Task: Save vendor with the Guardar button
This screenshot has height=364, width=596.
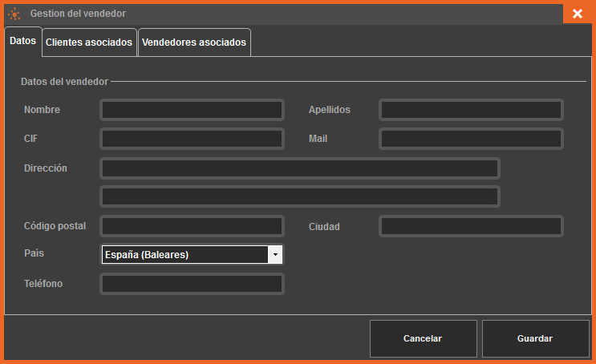Action: (x=534, y=338)
